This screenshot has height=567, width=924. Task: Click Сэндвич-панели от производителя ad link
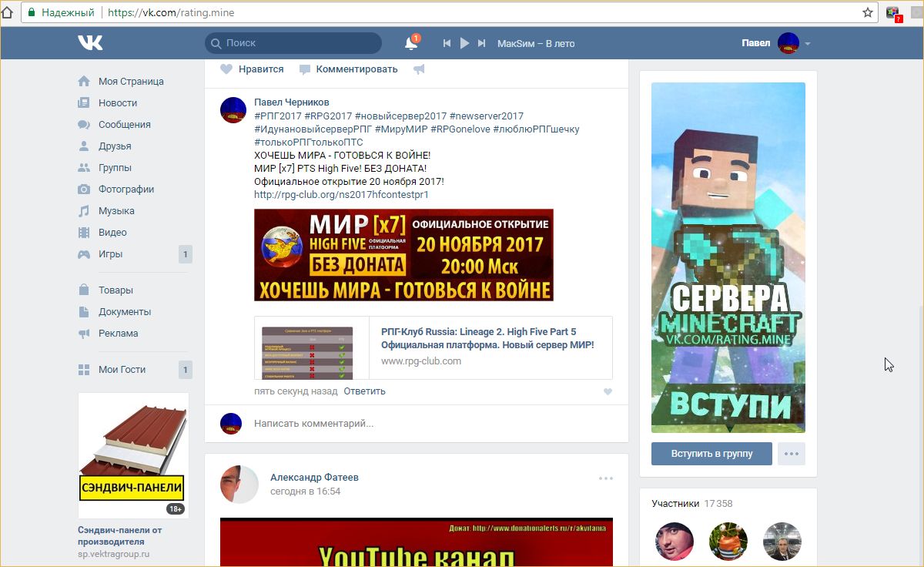click(x=120, y=535)
